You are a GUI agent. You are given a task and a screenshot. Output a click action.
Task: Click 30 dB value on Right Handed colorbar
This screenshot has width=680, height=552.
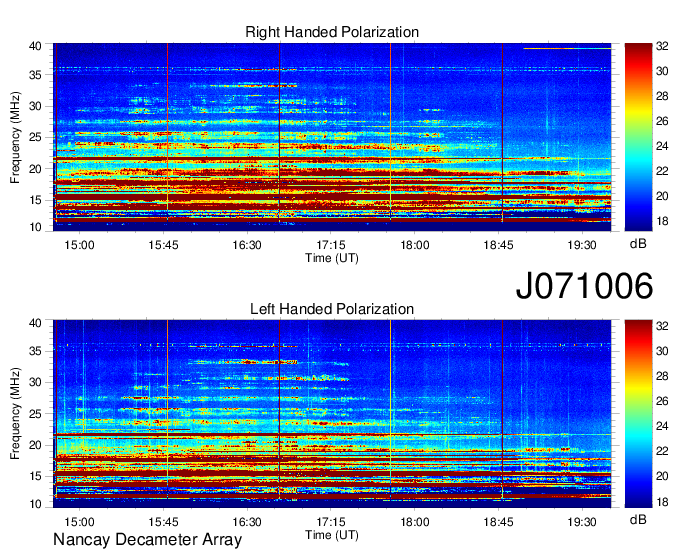[x=663, y=71]
